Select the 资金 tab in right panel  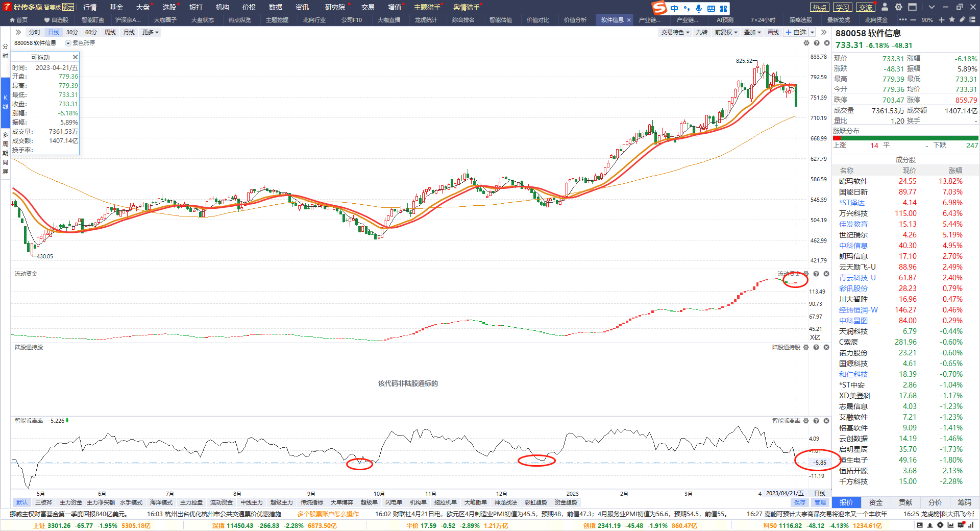click(876, 502)
